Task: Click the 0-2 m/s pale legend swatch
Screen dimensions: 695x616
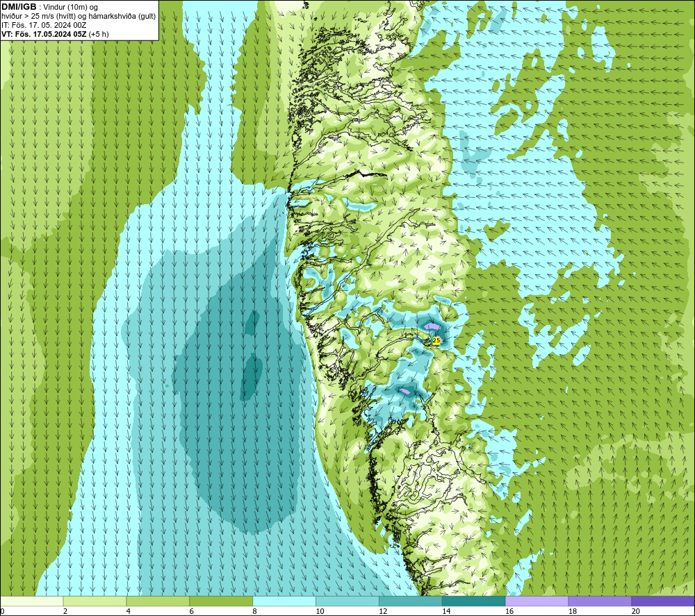Action: [x=31, y=601]
